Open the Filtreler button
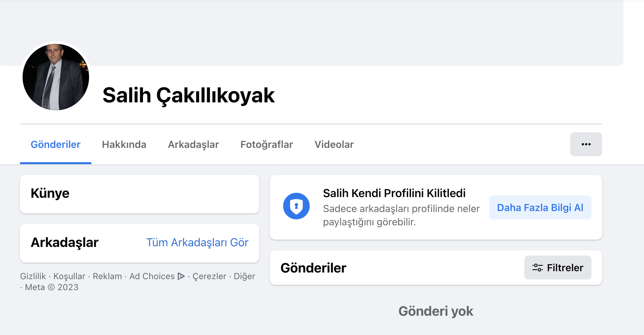Image resolution: width=644 pixels, height=335 pixels. coord(558,268)
